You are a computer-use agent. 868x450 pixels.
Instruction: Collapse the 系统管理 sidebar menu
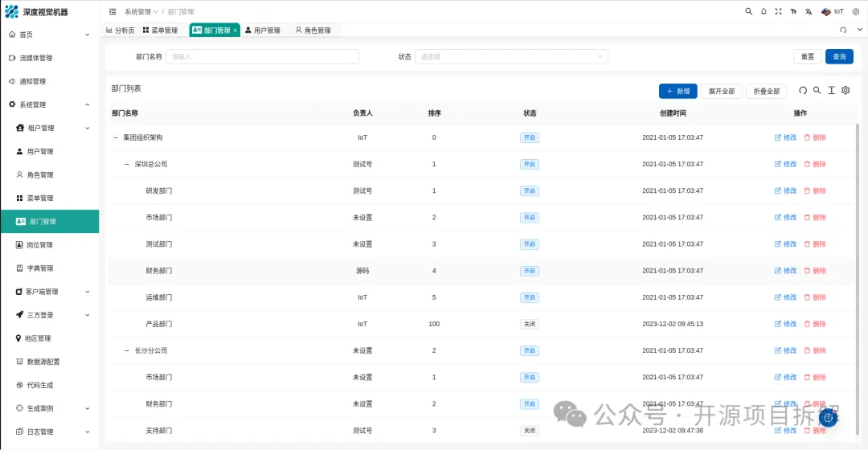[50, 104]
